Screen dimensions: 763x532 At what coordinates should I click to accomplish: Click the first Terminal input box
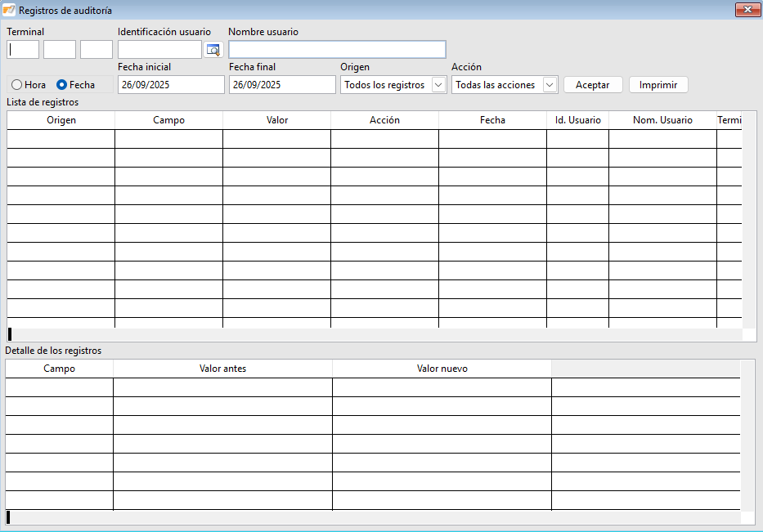23,50
